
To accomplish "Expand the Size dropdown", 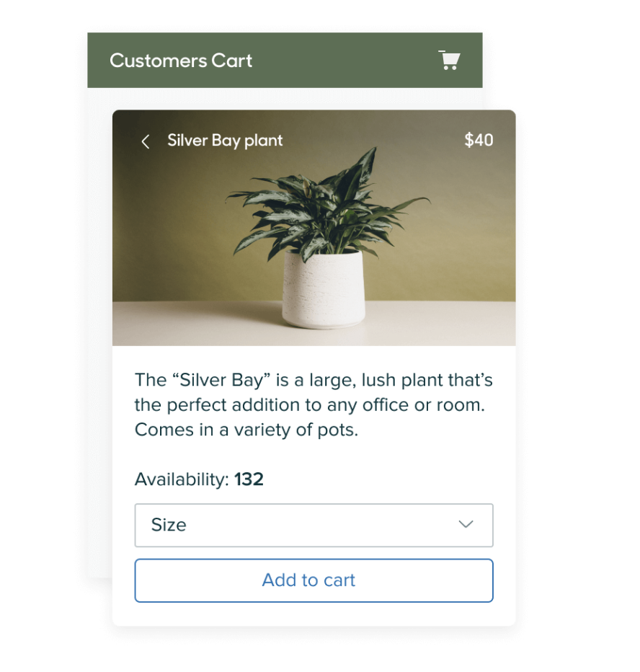I will point(314,525).
